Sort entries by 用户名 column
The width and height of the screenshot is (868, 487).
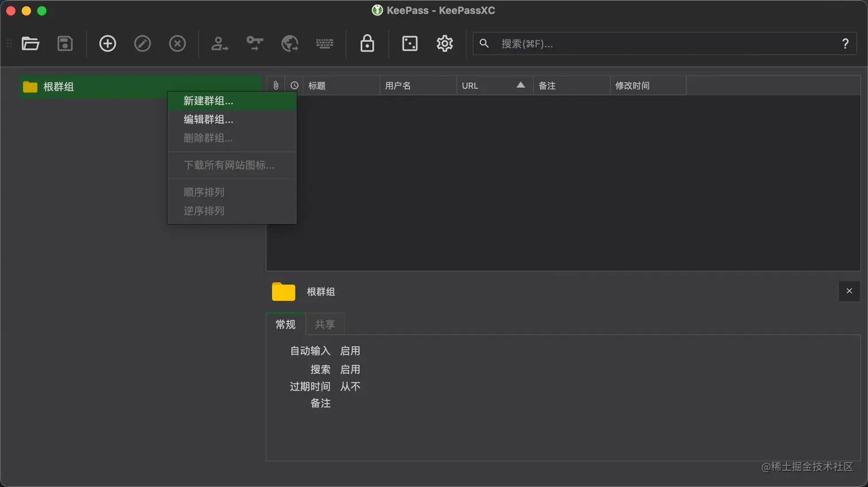(418, 86)
